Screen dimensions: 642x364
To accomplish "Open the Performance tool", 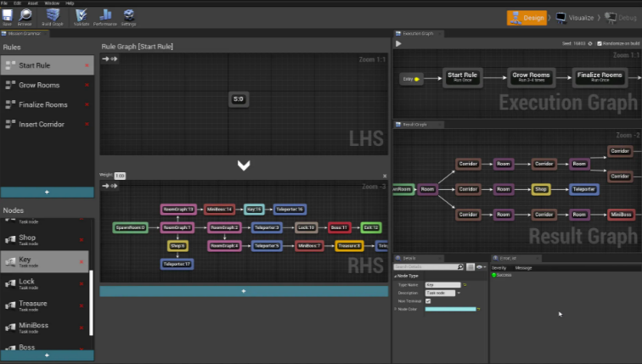I will click(x=105, y=15).
